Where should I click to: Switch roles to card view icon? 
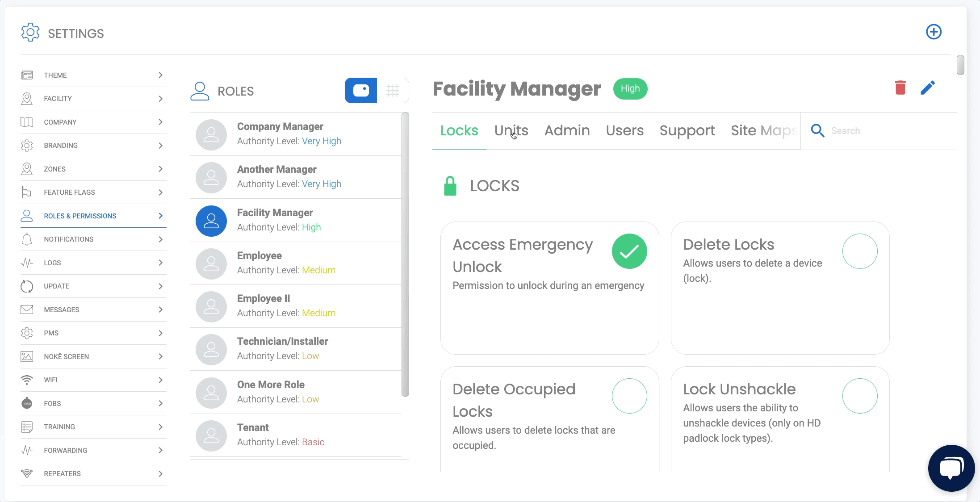click(361, 91)
